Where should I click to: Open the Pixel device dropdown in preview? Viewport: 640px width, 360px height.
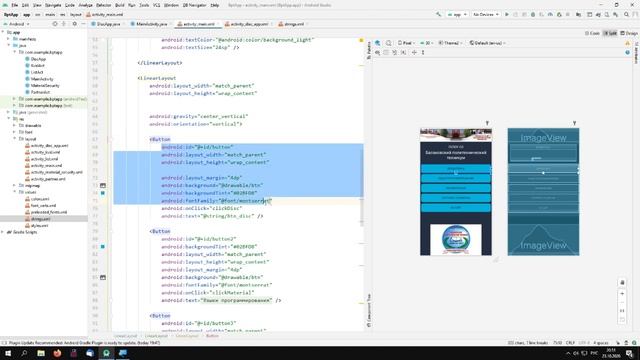[x=407, y=43]
